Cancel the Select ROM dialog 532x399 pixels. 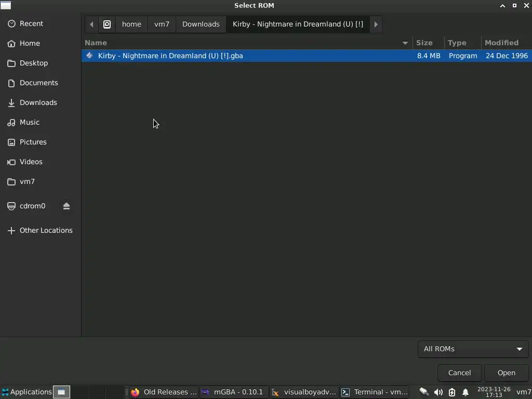point(459,373)
